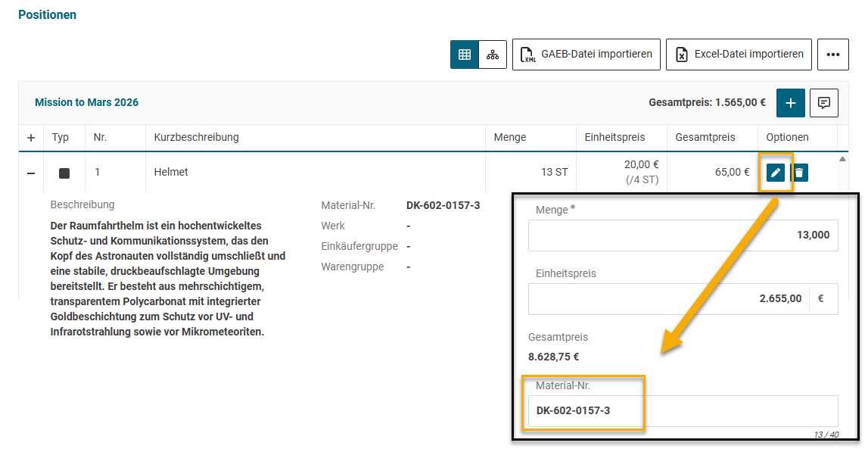Image resolution: width=868 pixels, height=449 pixels.
Task: Collapse the Helmet row with minus
Action: click(31, 173)
